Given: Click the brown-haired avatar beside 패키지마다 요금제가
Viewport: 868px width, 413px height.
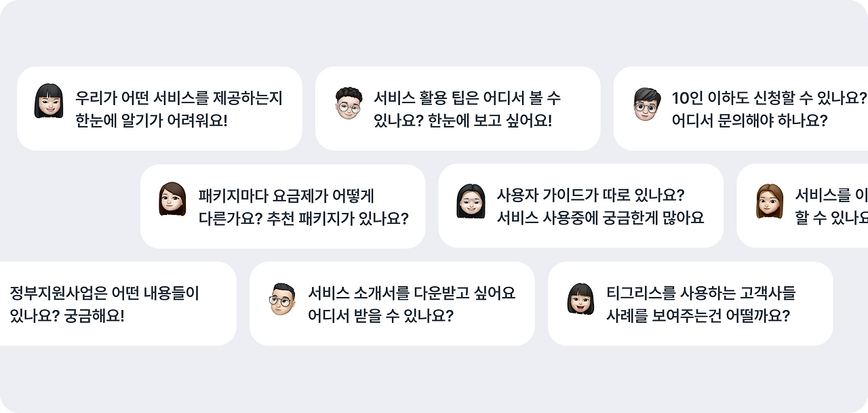Looking at the screenshot, I should point(172,199).
